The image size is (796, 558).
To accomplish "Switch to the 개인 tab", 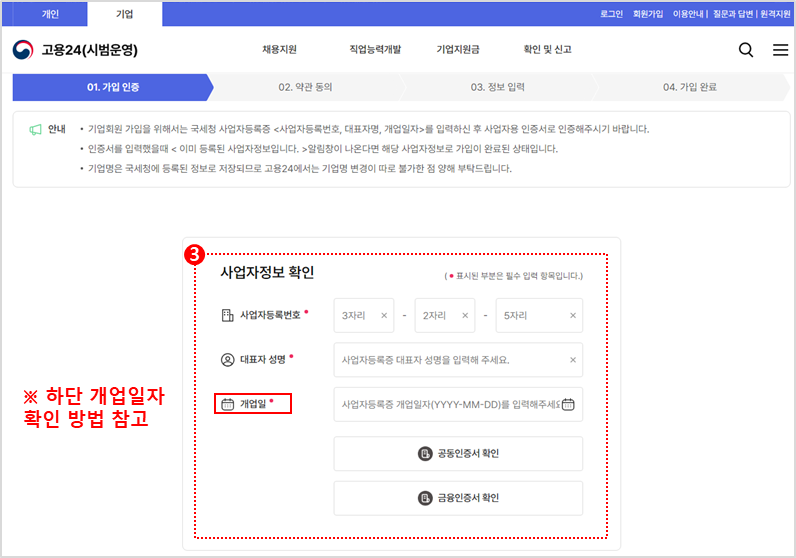I will (x=50, y=13).
